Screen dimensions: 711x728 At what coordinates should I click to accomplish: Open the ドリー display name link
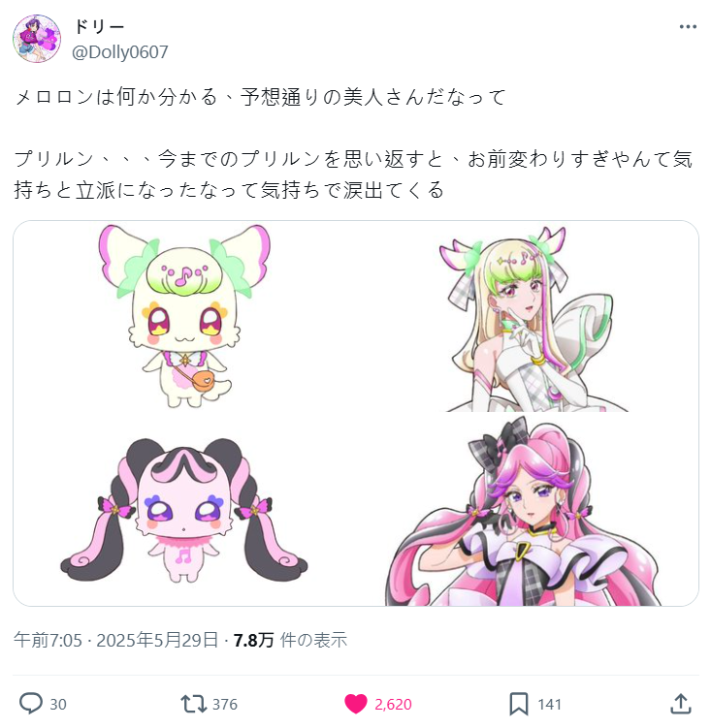point(99,27)
